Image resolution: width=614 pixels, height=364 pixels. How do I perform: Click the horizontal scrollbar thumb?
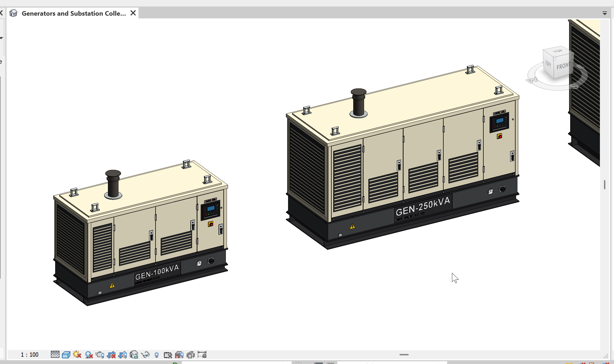coord(404,355)
